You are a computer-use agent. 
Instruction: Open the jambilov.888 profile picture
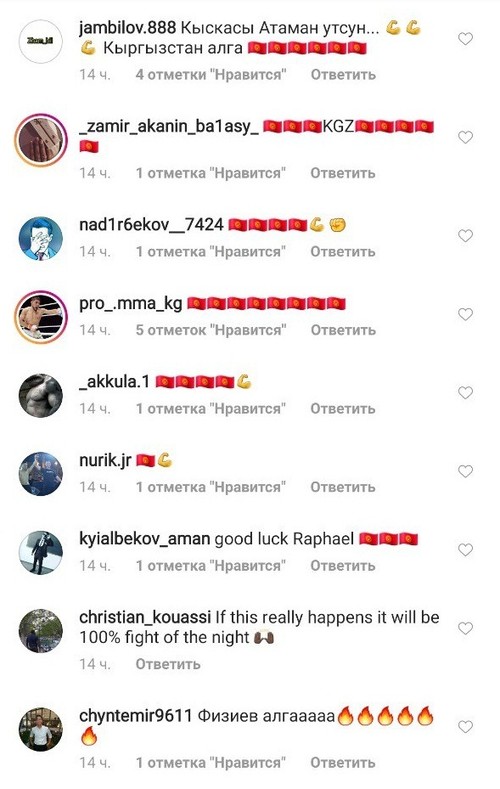(40, 41)
